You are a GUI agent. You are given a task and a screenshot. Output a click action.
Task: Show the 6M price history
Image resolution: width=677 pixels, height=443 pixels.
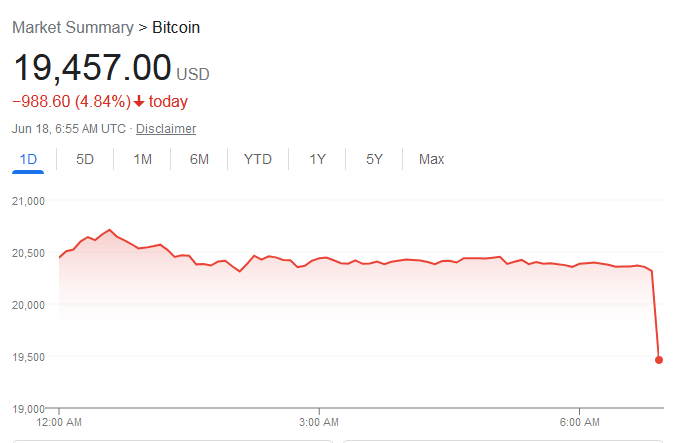click(x=199, y=159)
